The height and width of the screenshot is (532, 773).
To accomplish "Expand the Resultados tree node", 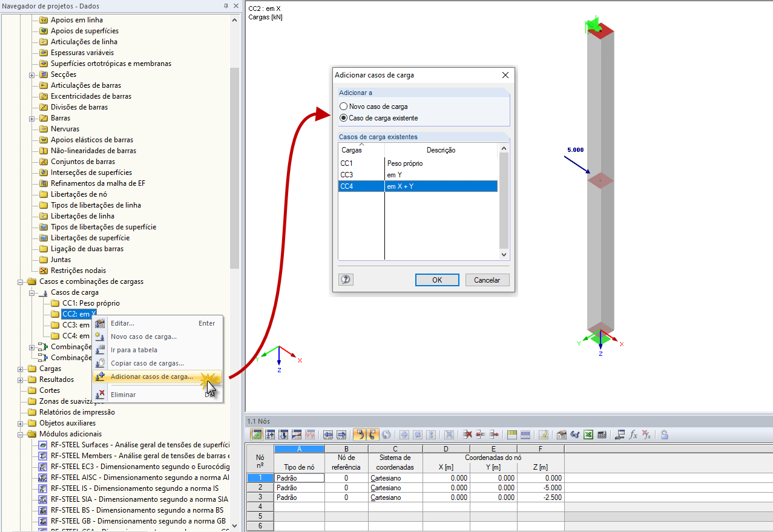I will pyautogui.click(x=21, y=379).
